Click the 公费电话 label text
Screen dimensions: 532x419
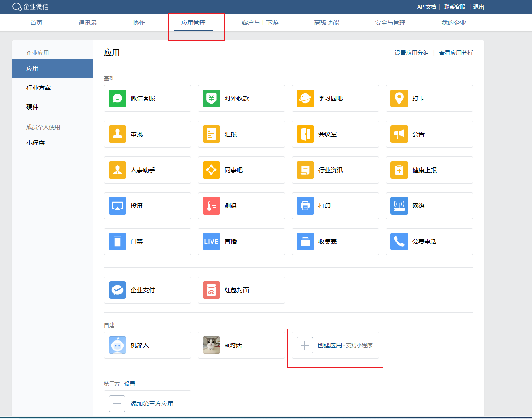tap(425, 242)
